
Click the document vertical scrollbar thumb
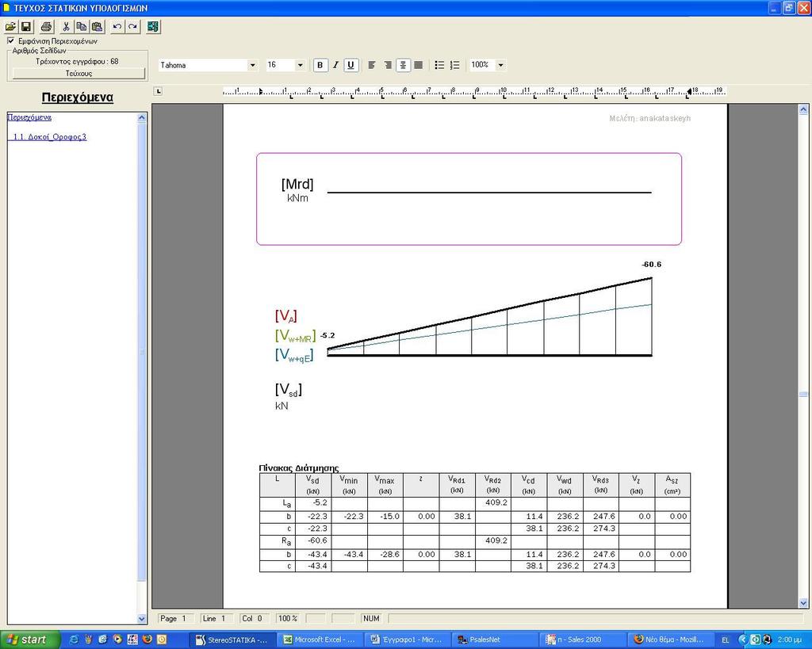[803, 395]
